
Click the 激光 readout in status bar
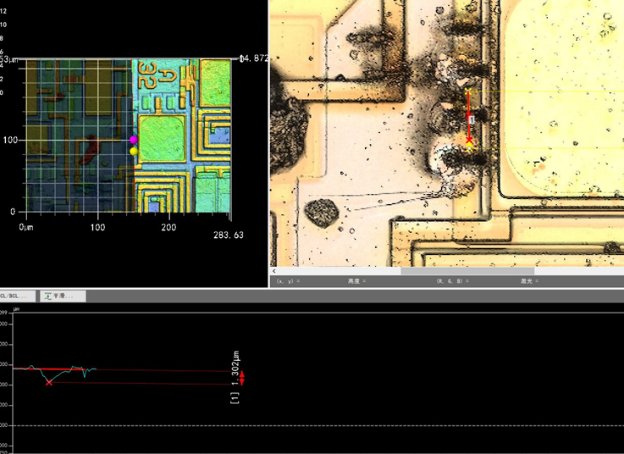[x=528, y=282]
